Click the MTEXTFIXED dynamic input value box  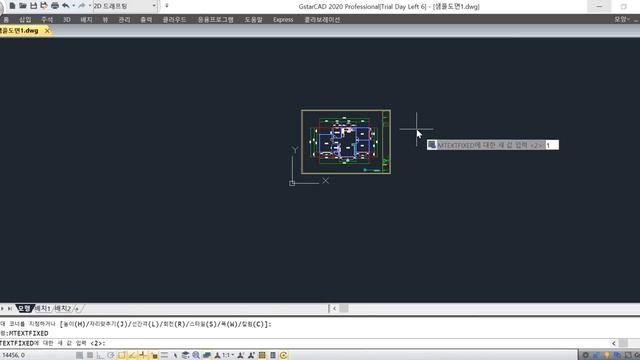[552, 145]
